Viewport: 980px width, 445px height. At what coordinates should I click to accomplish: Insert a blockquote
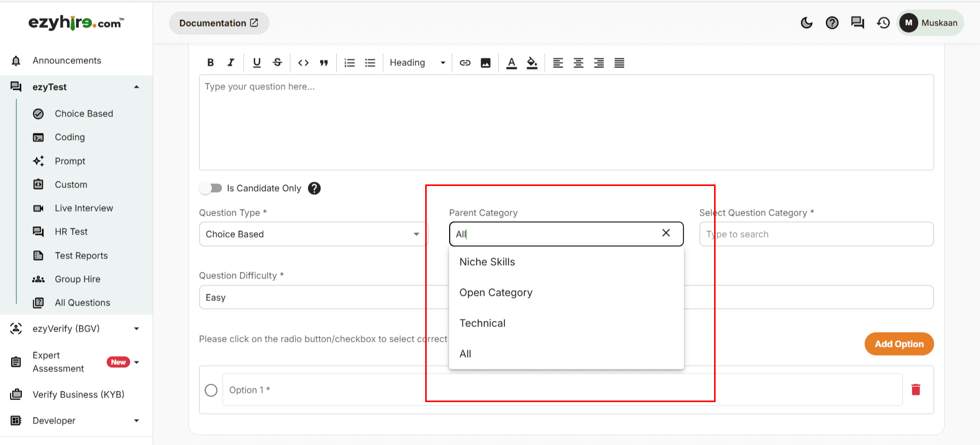click(324, 62)
